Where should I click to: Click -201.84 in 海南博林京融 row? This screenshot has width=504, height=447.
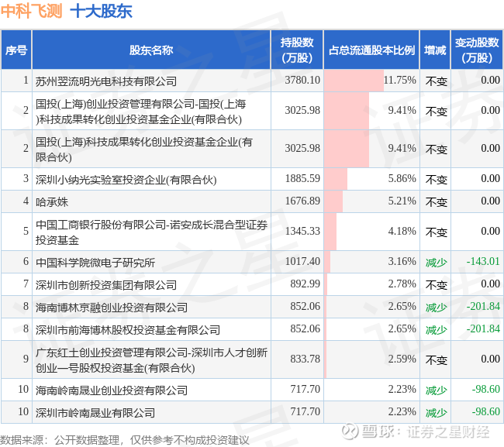tap(483, 306)
